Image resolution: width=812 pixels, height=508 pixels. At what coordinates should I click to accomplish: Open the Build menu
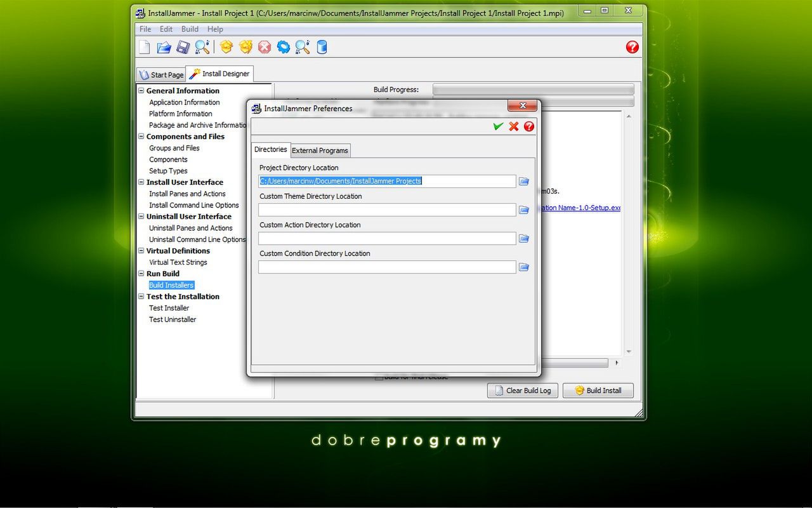point(190,29)
